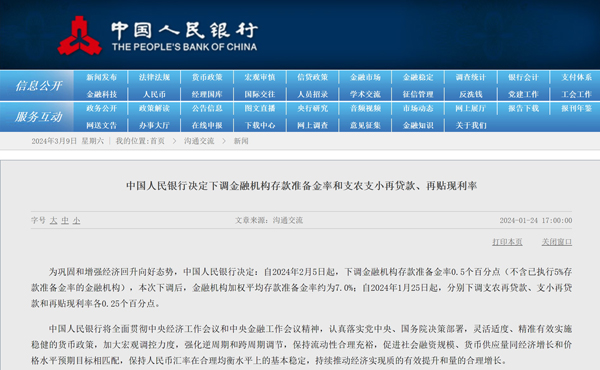The width and height of the screenshot is (600, 370).
Task: Open the 人民币 section
Action: [x=154, y=94]
